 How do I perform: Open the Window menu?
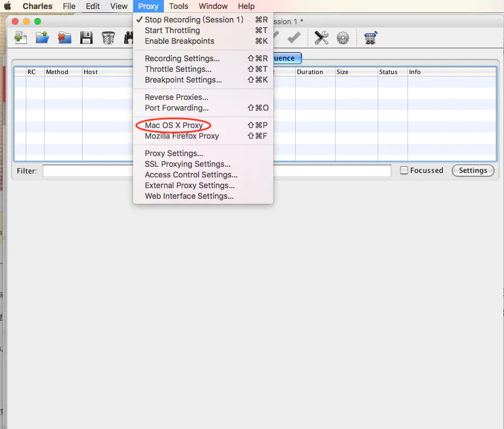pos(213,6)
